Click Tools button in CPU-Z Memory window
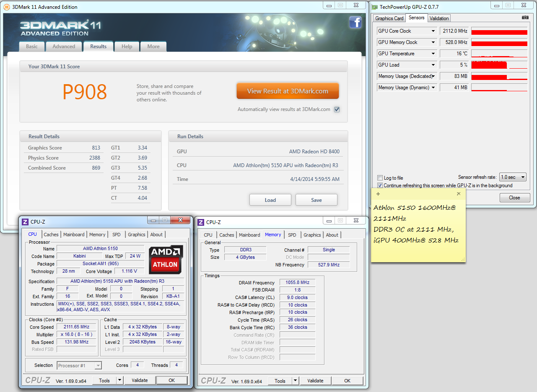The height and width of the screenshot is (392, 537). (x=280, y=381)
